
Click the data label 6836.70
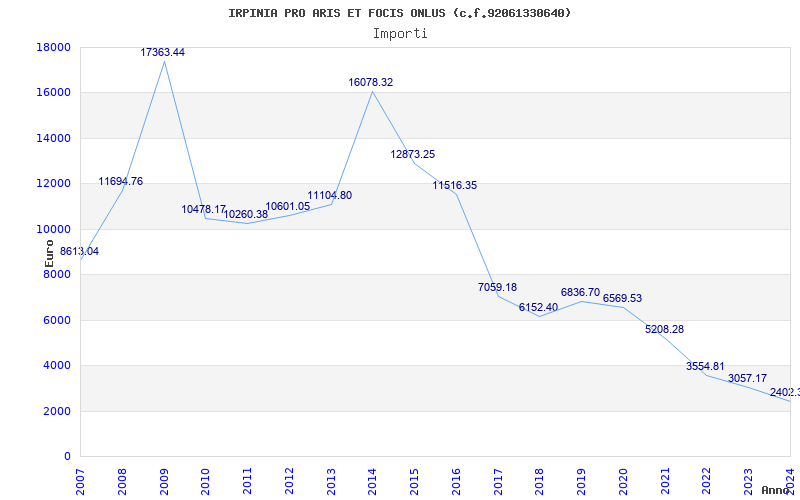coord(581,292)
